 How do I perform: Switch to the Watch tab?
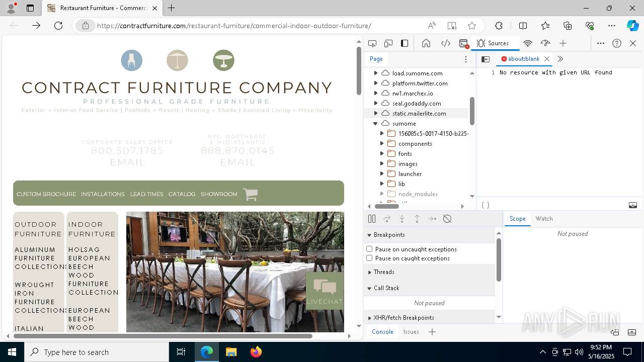point(544,219)
